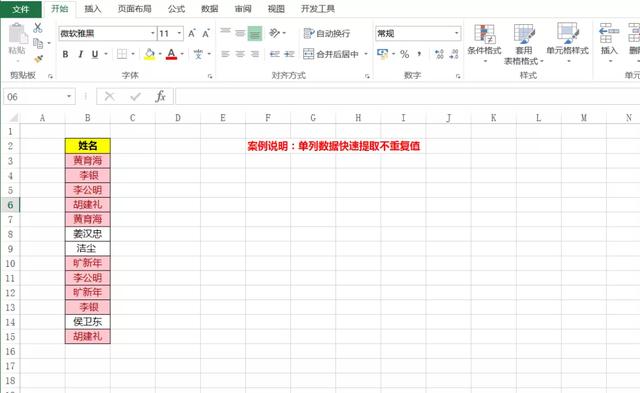Expand the Fill Color dropdown arrow
This screenshot has height=393, width=640.
click(160, 54)
